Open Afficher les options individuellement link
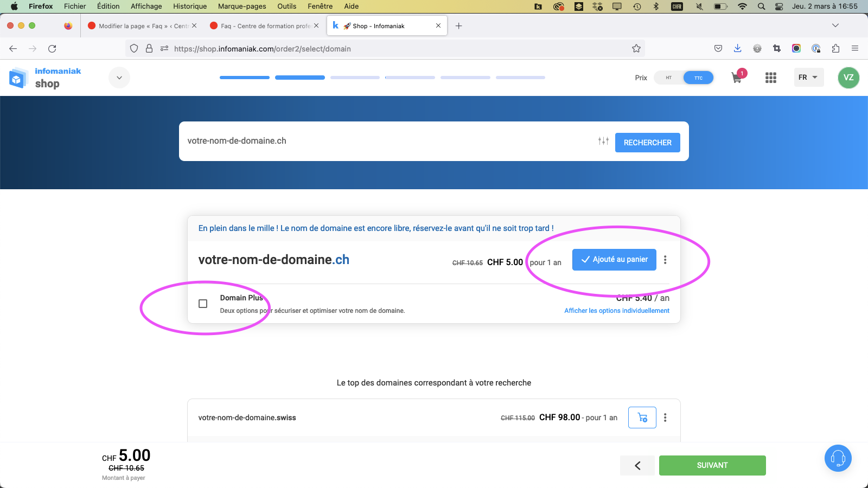Screen dimensions: 868x488 click(617, 311)
